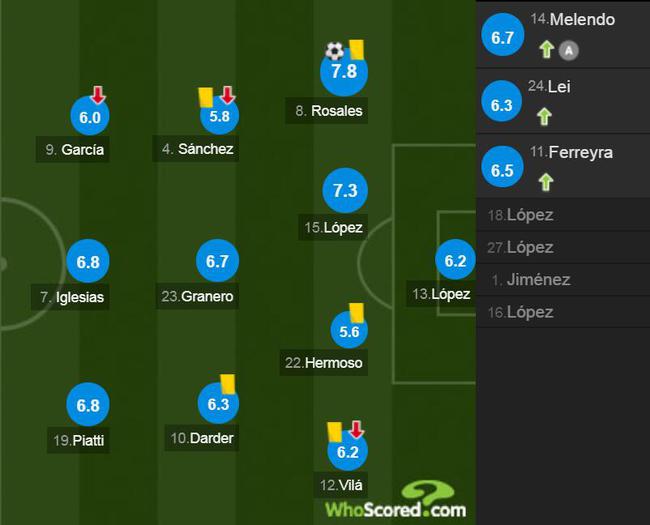Select Rosales' 7.8 rating circle
The image size is (650, 525).
click(344, 72)
